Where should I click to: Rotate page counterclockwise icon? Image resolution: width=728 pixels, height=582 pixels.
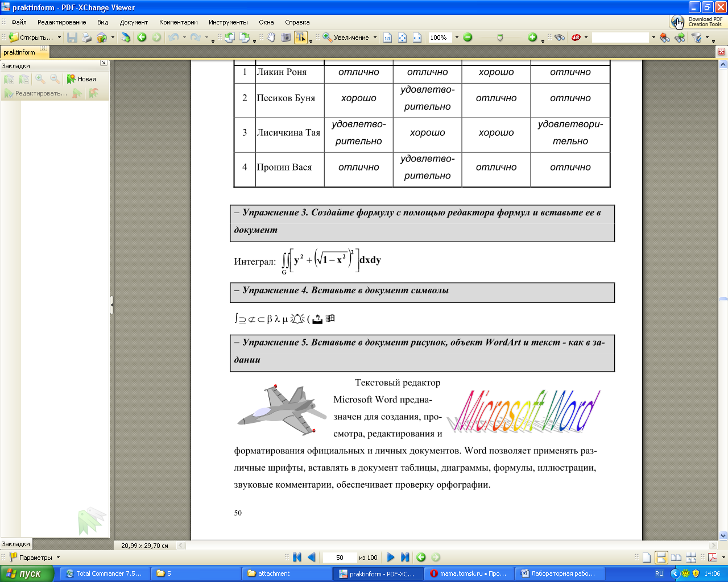tap(230, 38)
